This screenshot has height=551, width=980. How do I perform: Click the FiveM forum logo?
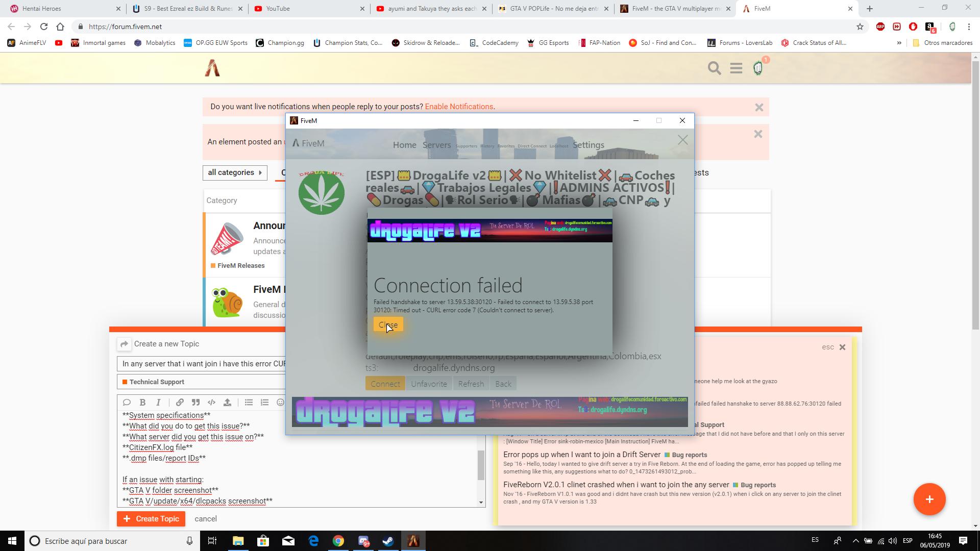pyautogui.click(x=212, y=68)
